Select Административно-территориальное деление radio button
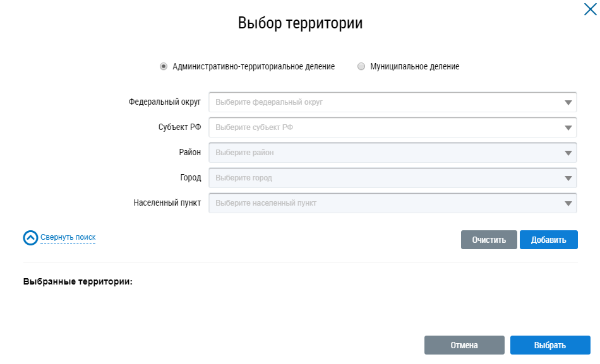Image resolution: width=600 pixels, height=364 pixels. (164, 66)
